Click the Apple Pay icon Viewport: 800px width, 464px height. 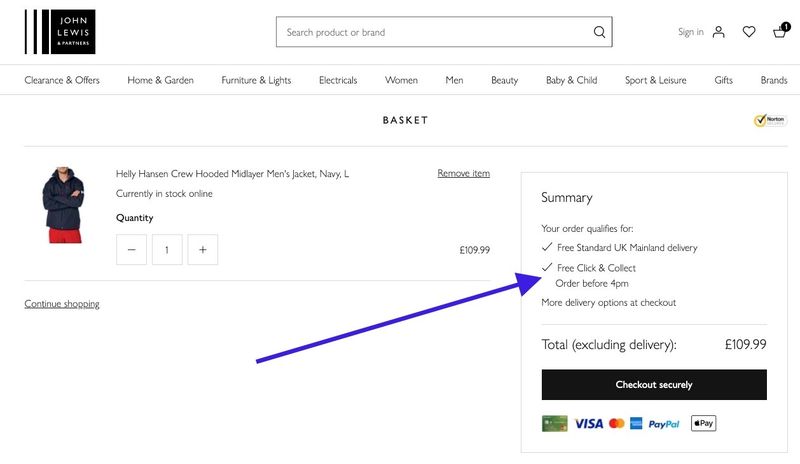704,423
